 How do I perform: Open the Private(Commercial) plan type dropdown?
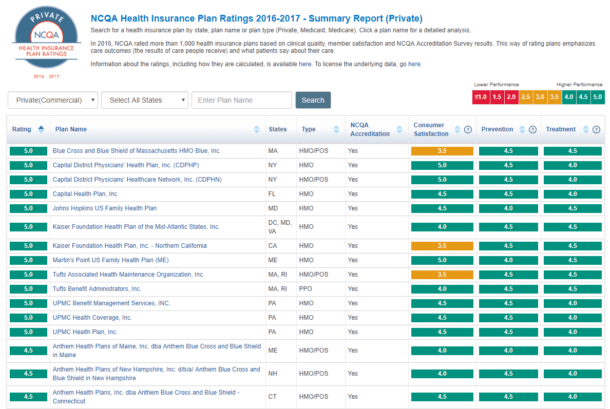click(53, 100)
